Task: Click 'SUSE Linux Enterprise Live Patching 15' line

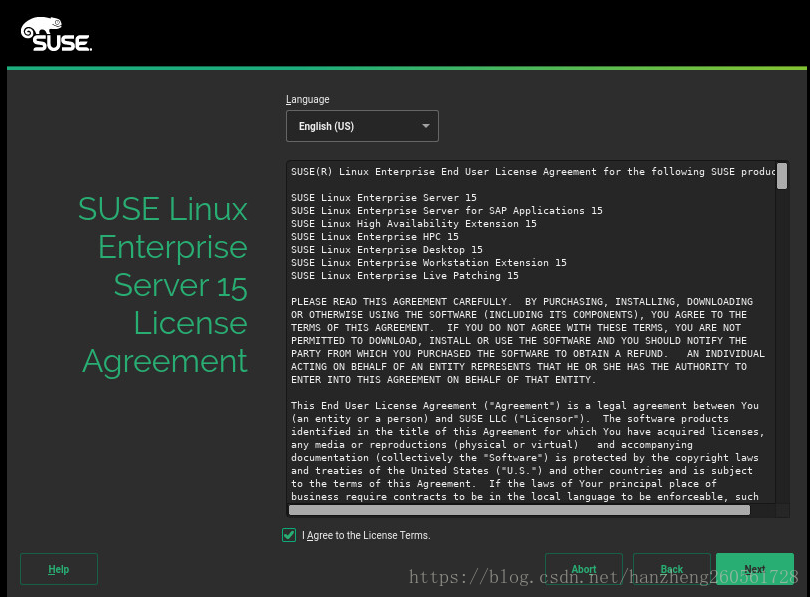Action: click(x=404, y=276)
